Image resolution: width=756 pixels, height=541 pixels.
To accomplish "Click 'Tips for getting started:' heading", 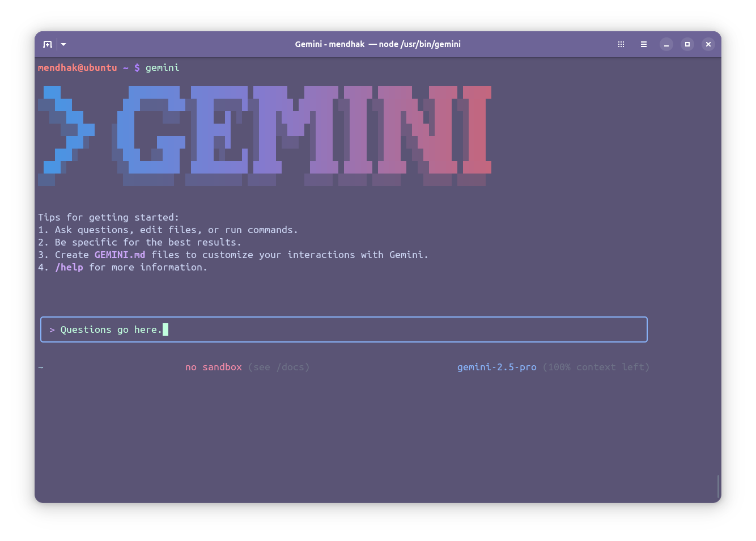I will tap(109, 217).
